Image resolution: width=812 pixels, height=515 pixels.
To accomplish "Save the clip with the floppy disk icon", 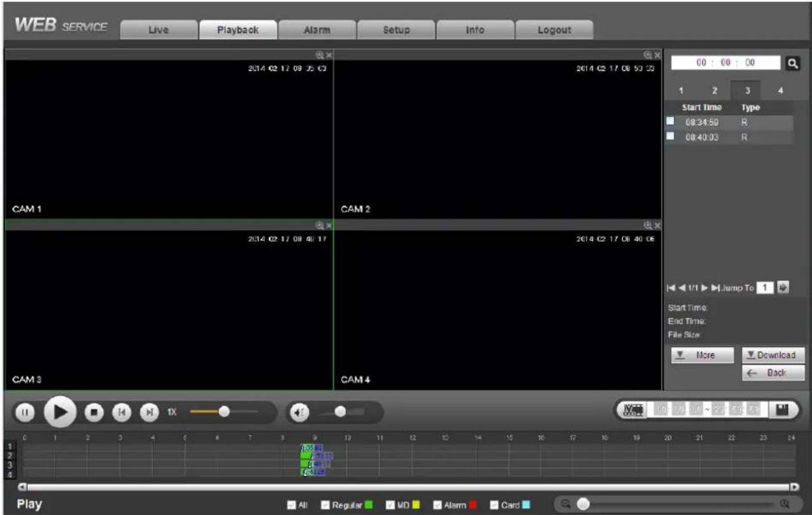I will click(782, 410).
